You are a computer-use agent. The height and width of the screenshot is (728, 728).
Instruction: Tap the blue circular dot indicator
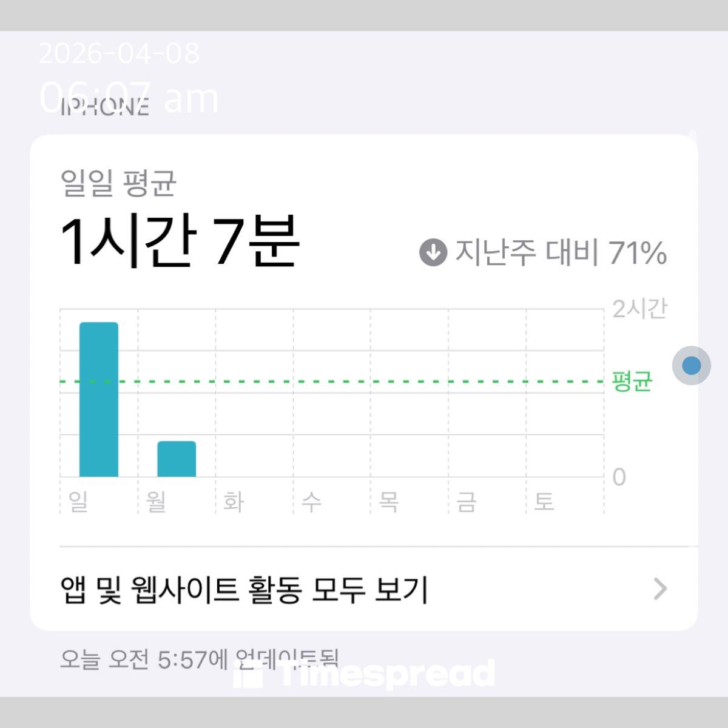click(x=691, y=365)
